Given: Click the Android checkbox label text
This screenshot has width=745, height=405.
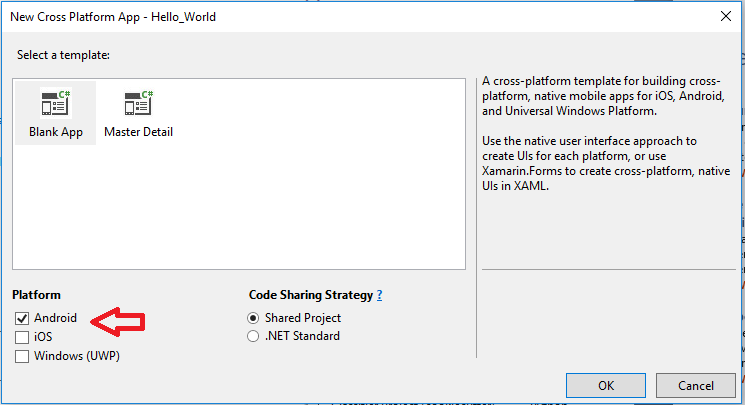Looking at the screenshot, I should (x=55, y=318).
